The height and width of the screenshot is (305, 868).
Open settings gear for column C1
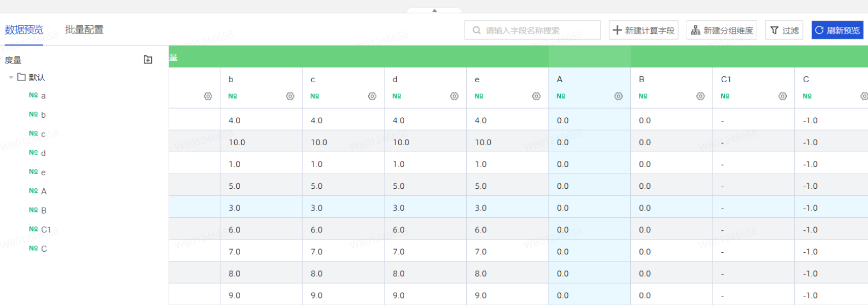click(x=782, y=96)
